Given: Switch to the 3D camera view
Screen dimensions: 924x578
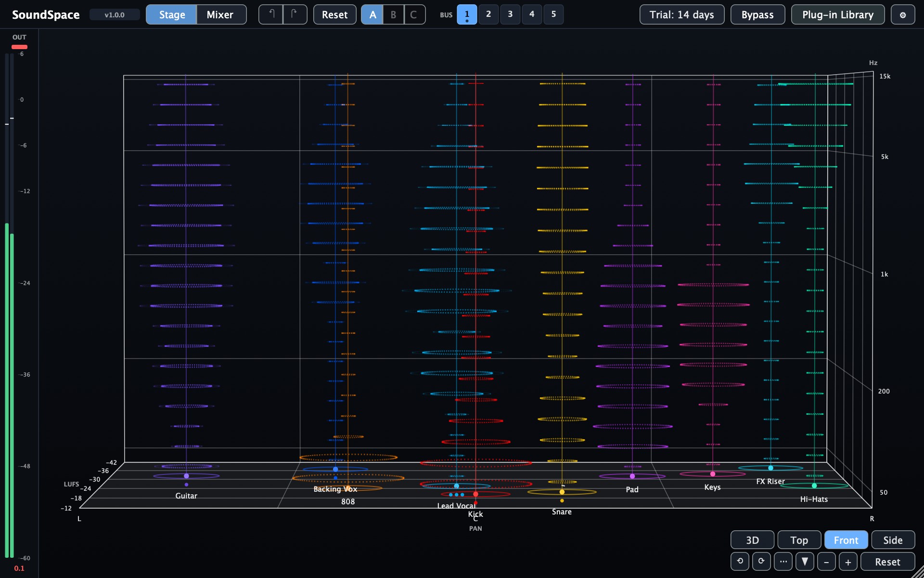Looking at the screenshot, I should tap(752, 540).
